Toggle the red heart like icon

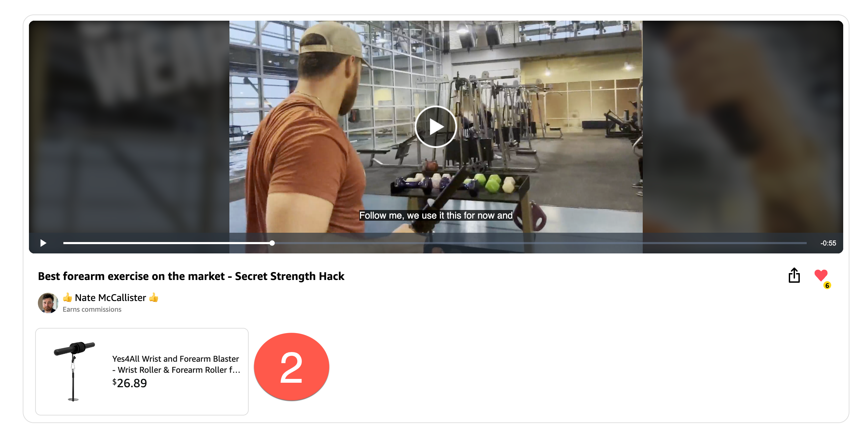(x=821, y=275)
